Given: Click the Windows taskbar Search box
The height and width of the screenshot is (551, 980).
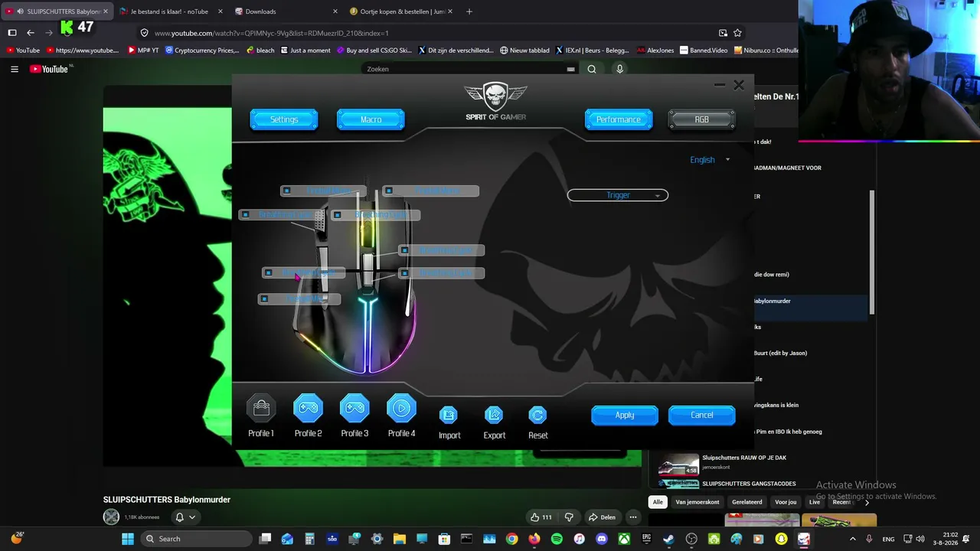Looking at the screenshot, I should pos(195,539).
